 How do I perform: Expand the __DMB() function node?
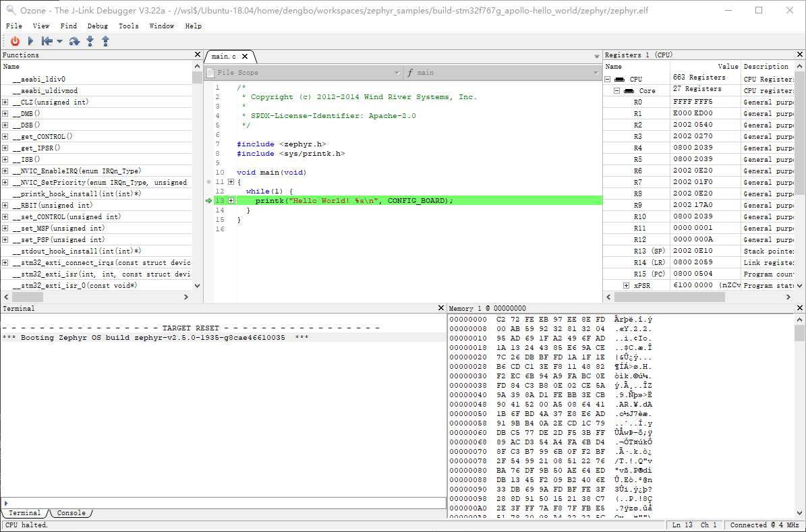[5, 113]
